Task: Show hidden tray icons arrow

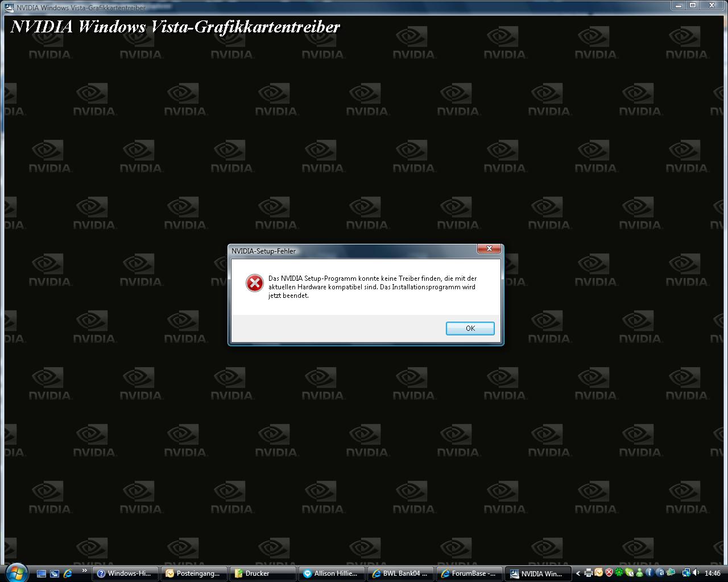Action: pos(578,573)
